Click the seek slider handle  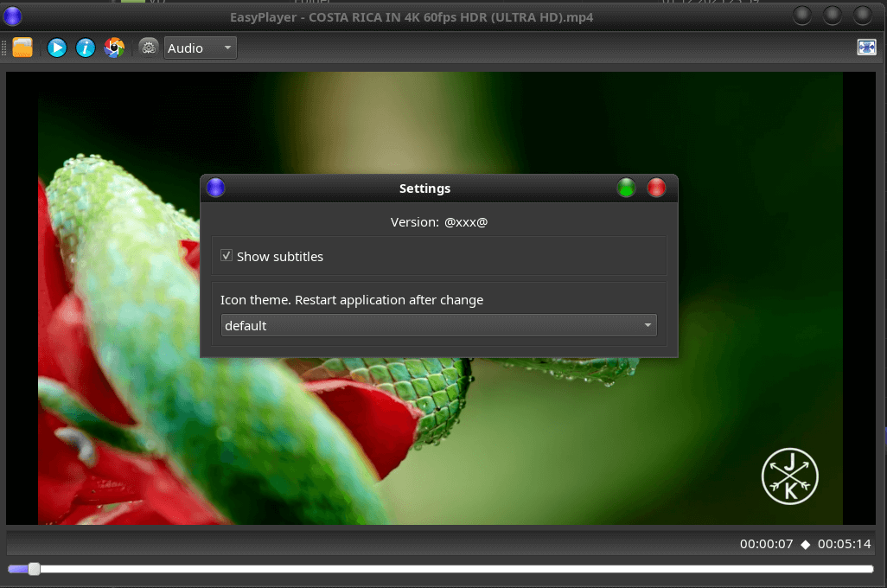point(34,569)
